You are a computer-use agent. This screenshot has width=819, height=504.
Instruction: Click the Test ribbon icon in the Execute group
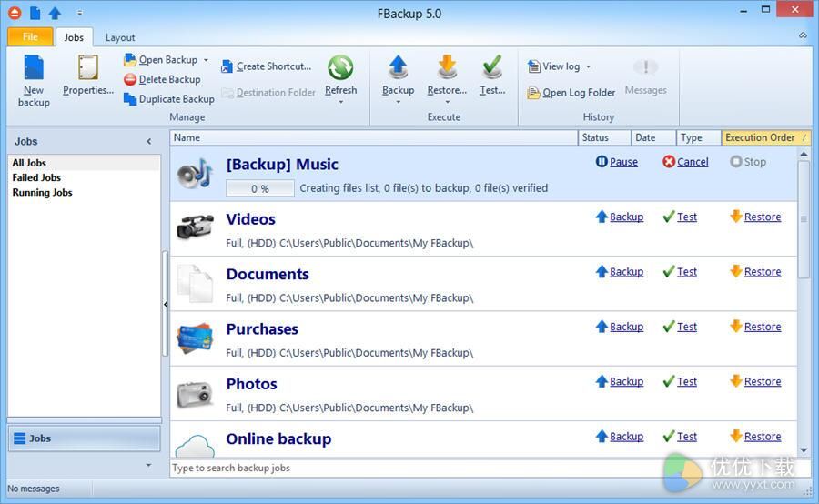click(x=492, y=68)
